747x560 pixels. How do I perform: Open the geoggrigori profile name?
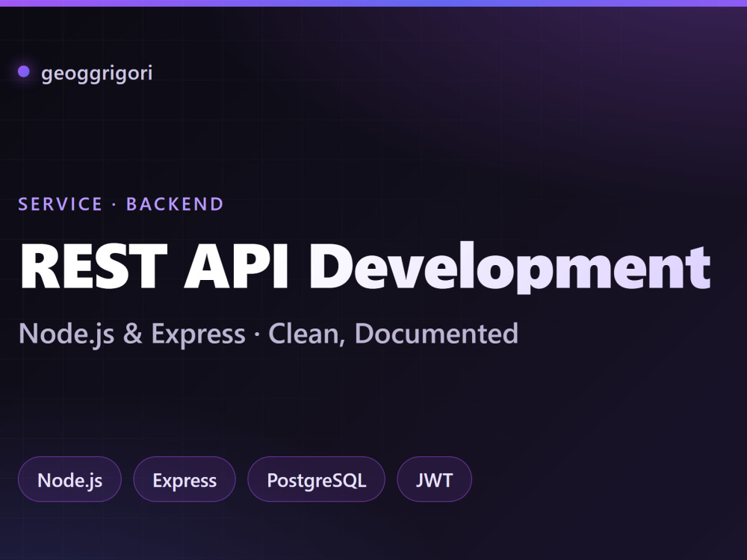(x=96, y=73)
